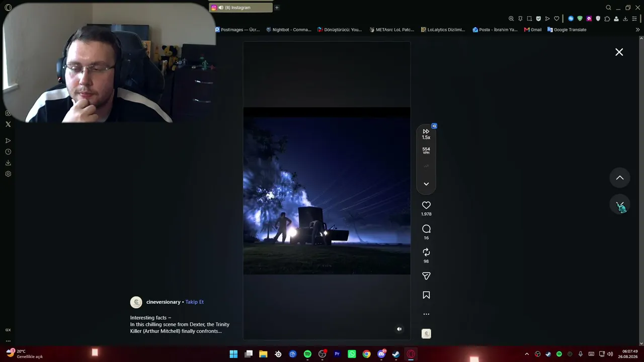The height and width of the screenshot is (362, 644).
Task: Open the sidebar player icon
Action: [8, 141]
